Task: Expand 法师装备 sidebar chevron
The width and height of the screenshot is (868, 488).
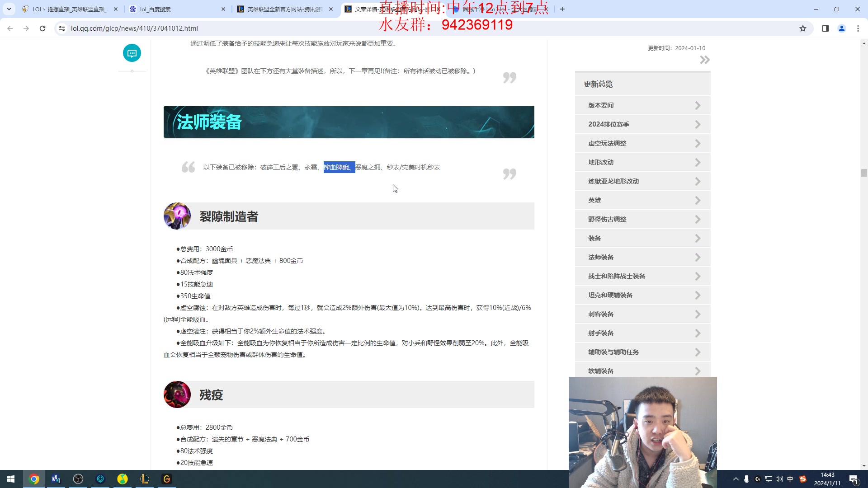Action: [x=698, y=257]
